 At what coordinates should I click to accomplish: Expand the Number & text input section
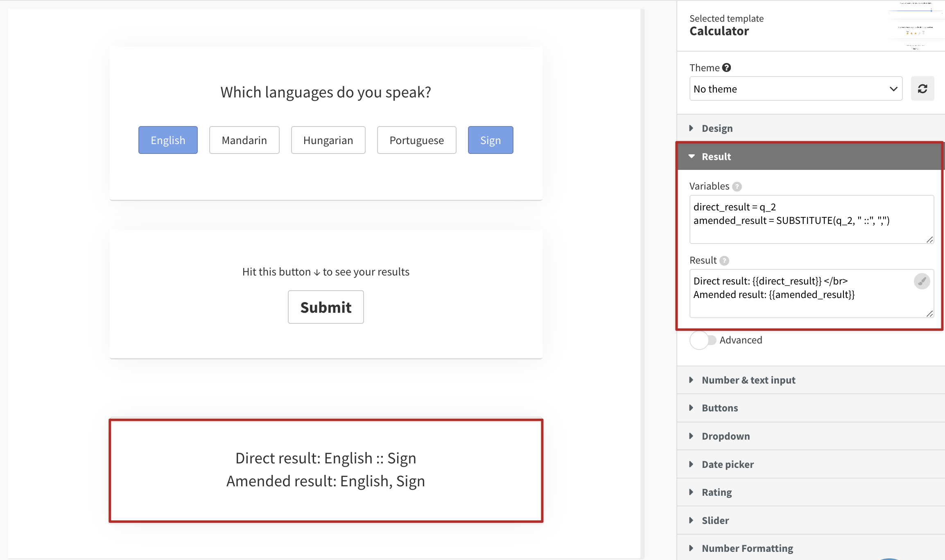point(748,380)
